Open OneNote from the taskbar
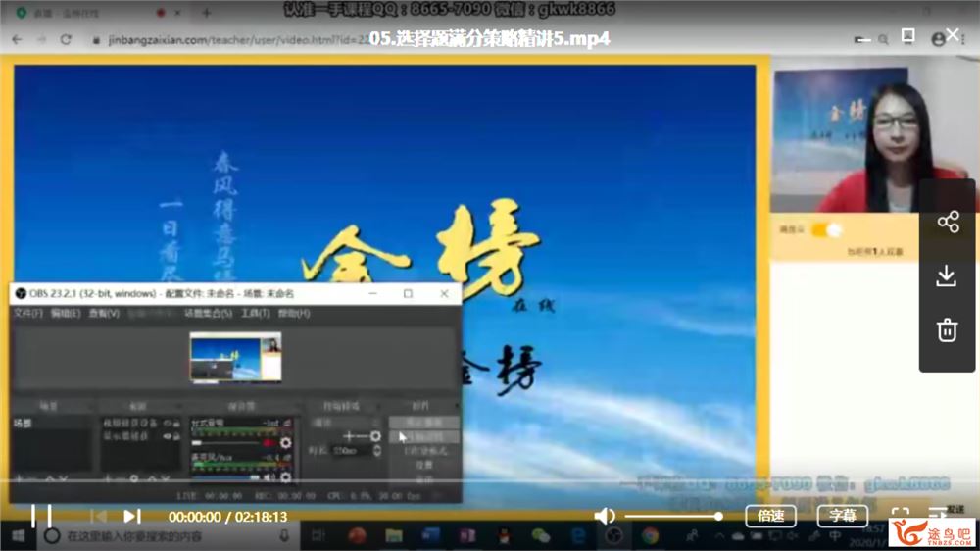 click(466, 536)
